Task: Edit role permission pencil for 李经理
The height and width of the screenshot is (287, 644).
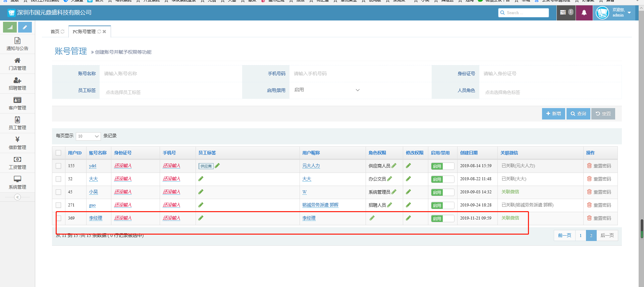Action: point(372,218)
